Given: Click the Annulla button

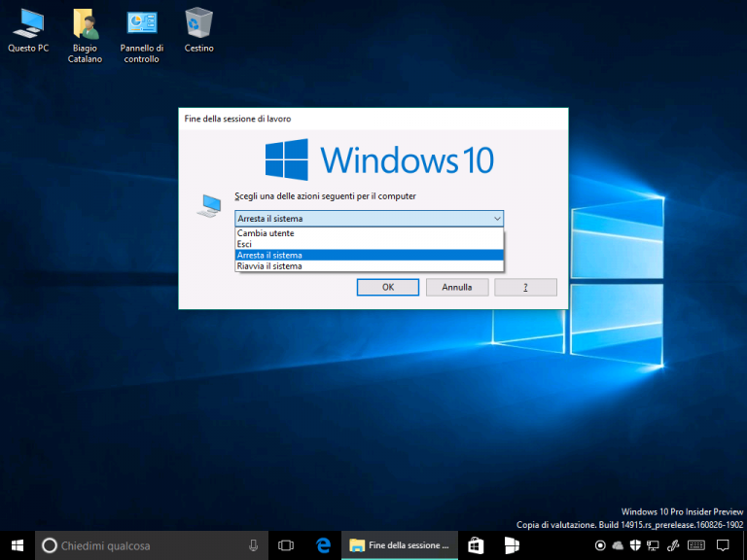Looking at the screenshot, I should 457,287.
